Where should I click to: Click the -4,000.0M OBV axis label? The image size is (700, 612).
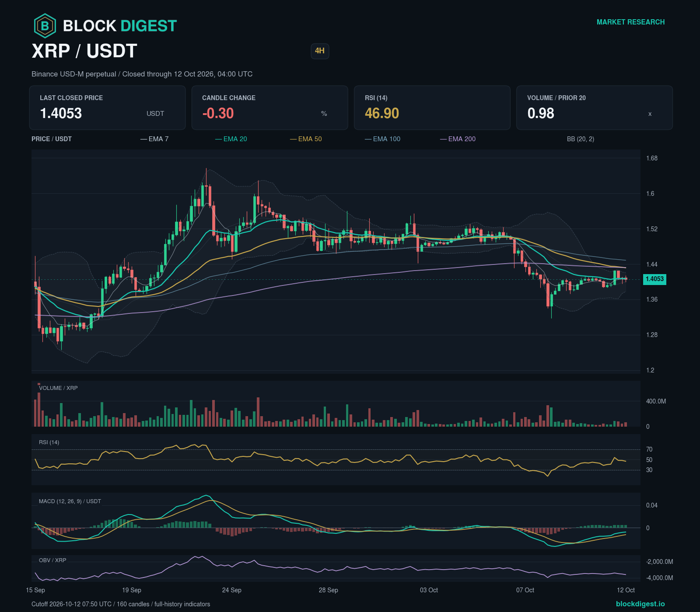pos(660,578)
